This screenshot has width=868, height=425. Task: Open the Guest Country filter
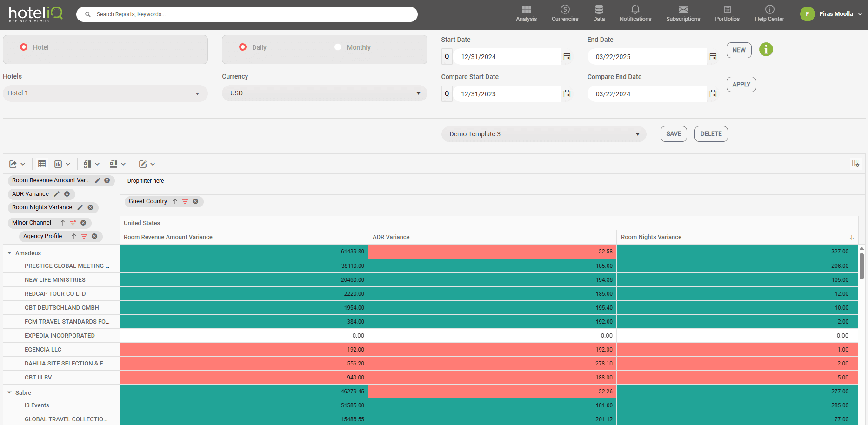(x=185, y=201)
